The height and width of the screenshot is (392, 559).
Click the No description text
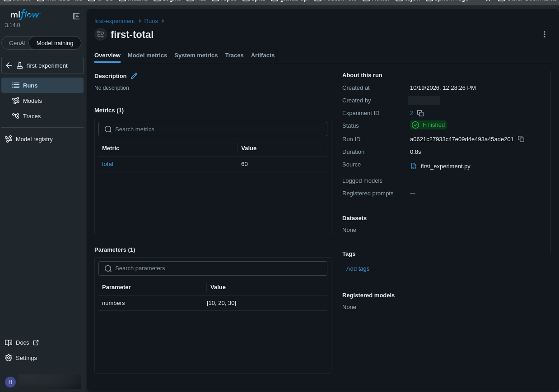[x=112, y=88]
